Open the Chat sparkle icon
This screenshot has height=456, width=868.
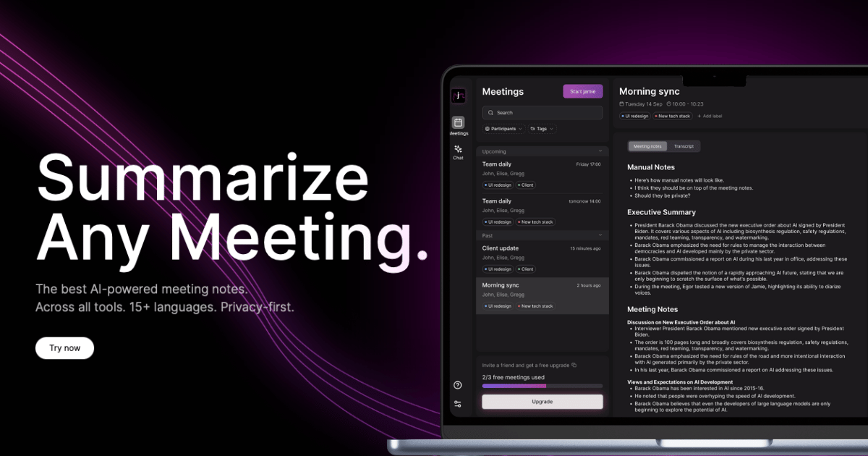458,148
